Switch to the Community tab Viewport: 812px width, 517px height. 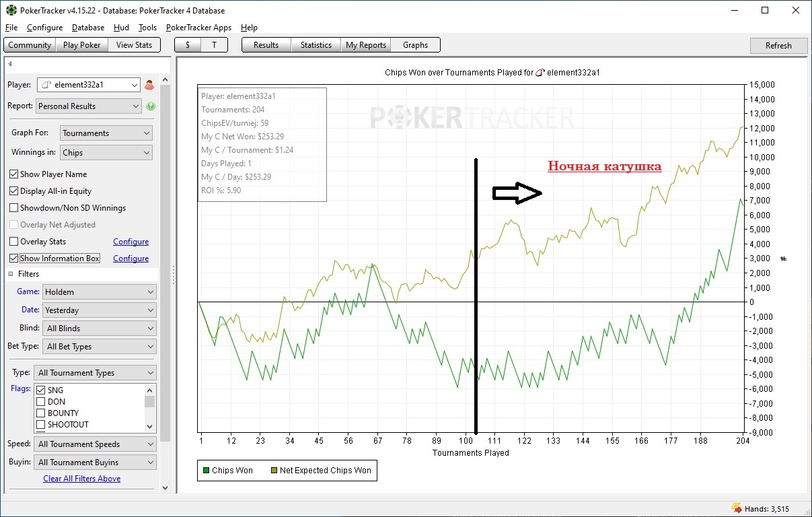pos(30,45)
